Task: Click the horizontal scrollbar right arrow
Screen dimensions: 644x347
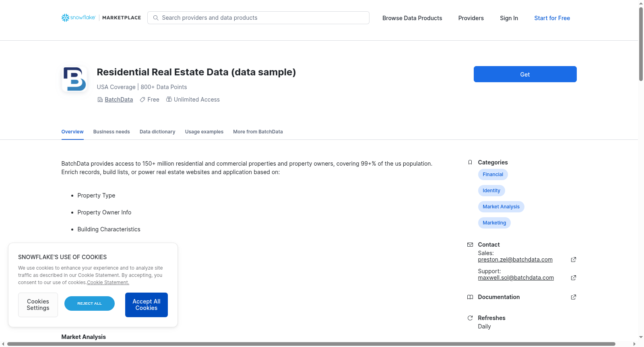Action: 635,344
